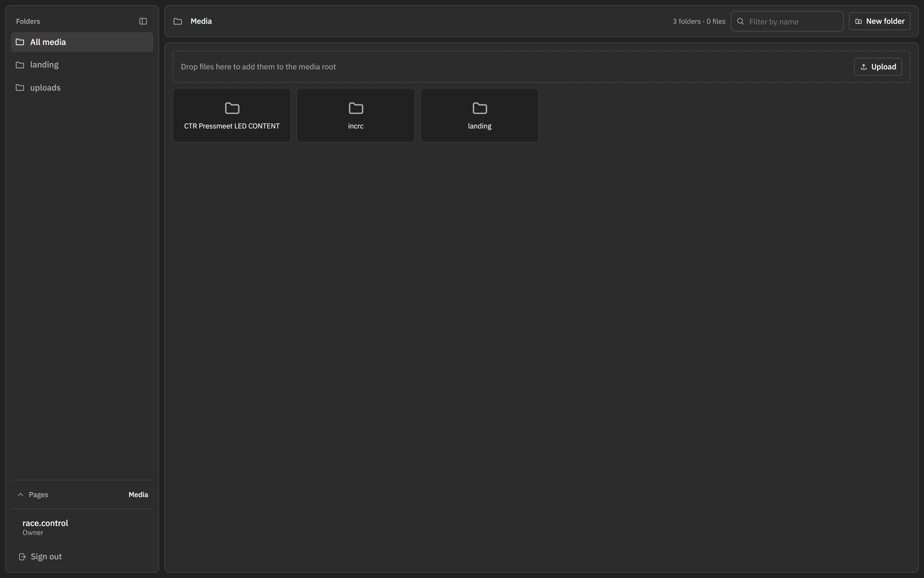Click the Folders sidebar heading
Viewport: 924px width, 578px height.
pyautogui.click(x=28, y=22)
